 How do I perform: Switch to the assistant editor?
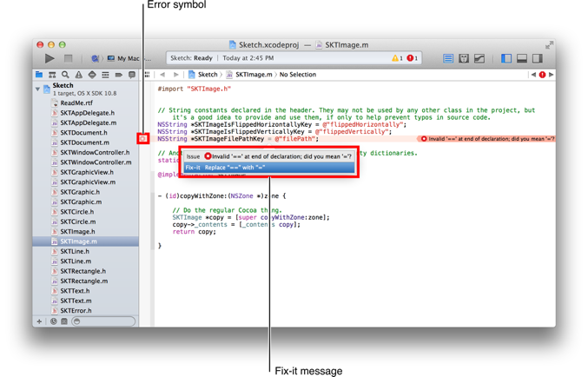click(464, 58)
